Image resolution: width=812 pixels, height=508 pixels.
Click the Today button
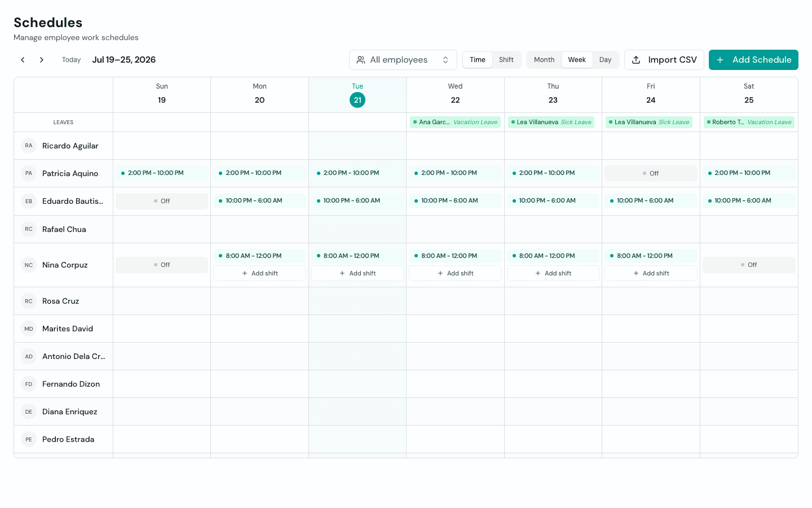(x=72, y=60)
